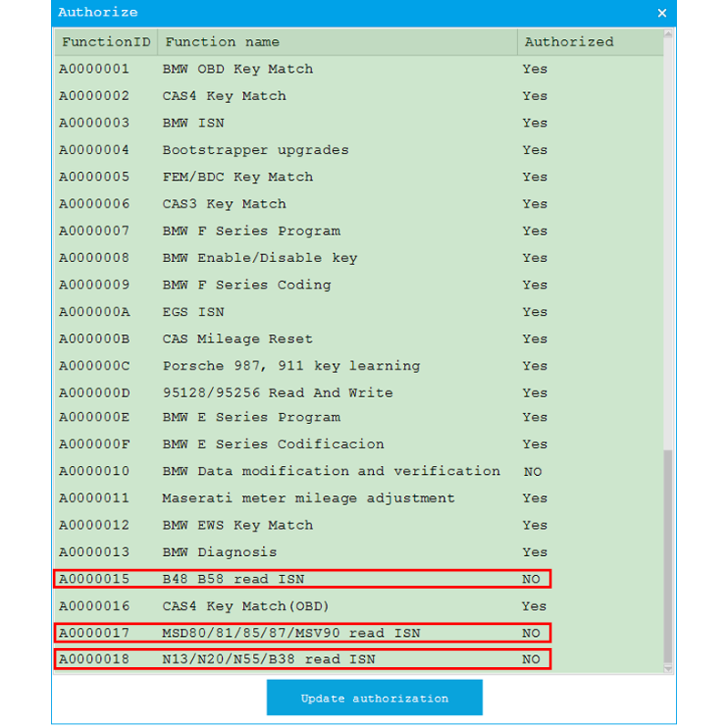Select the BMW ISN row

[359, 123]
